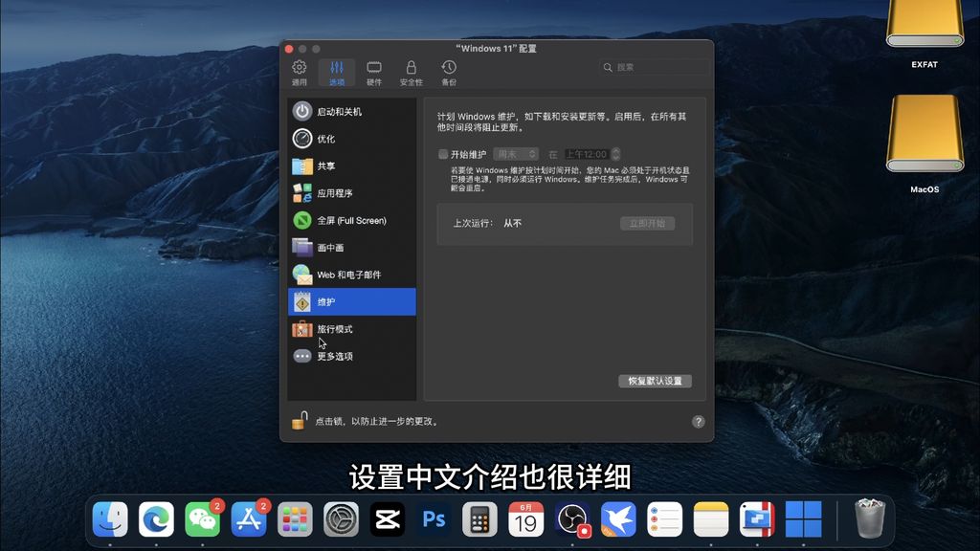Open the 周末 day dropdown

tap(516, 154)
